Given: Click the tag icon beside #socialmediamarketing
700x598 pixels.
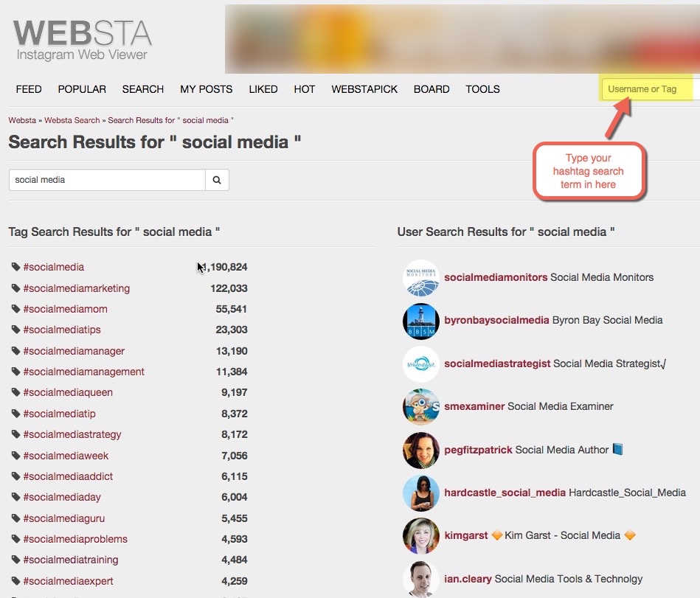Looking at the screenshot, I should 15,288.
